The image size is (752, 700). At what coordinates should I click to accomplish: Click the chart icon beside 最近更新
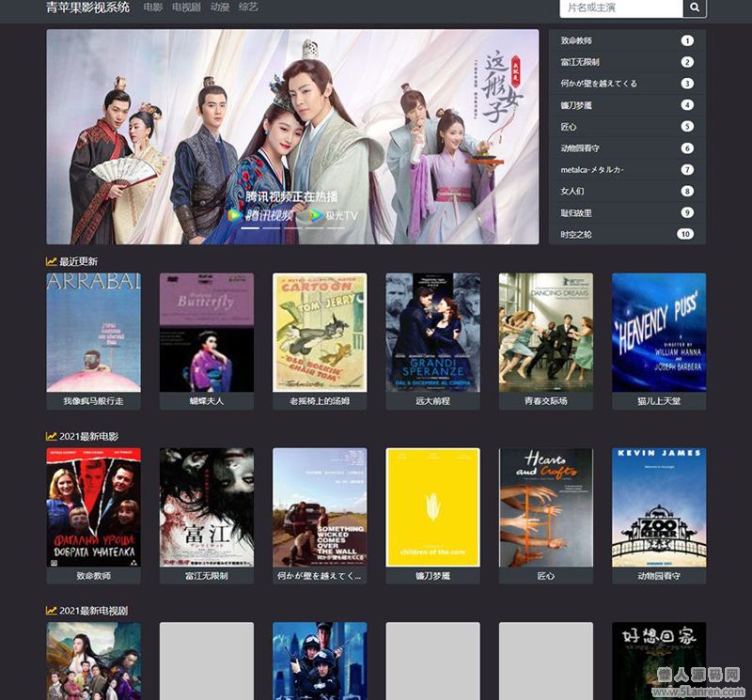[x=52, y=261]
